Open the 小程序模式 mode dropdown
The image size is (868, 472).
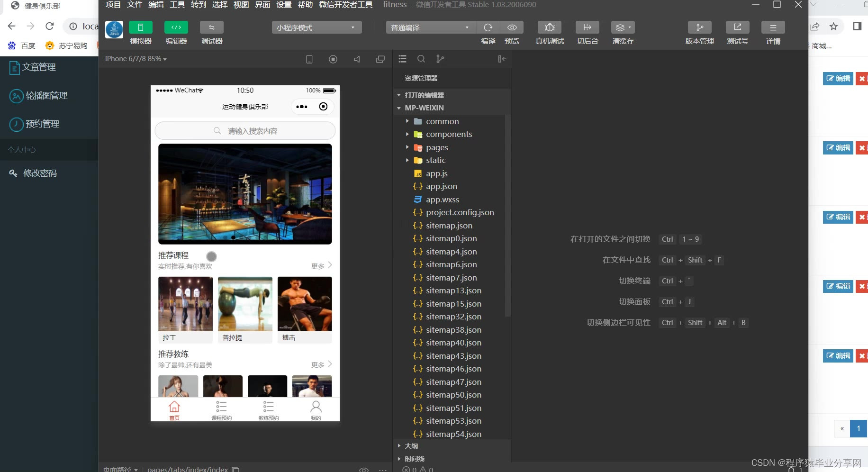tap(317, 27)
